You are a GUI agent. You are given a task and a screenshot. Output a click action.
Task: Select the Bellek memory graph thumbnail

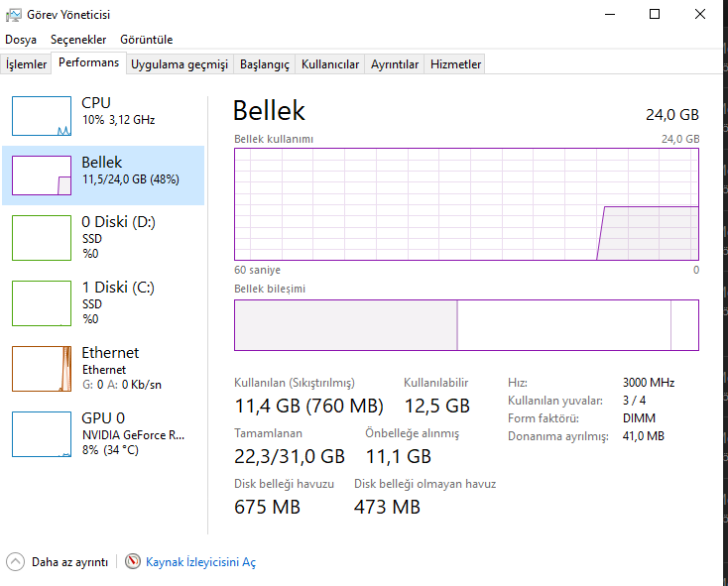coord(42,176)
